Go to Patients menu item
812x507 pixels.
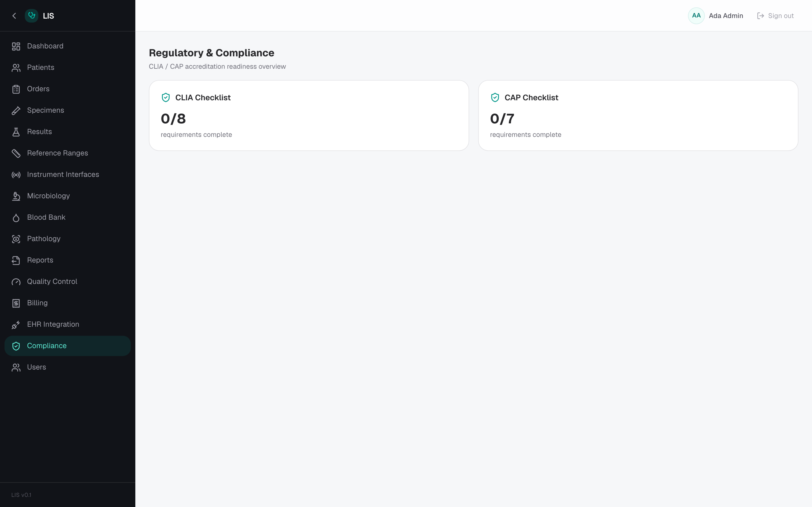[x=67, y=67]
